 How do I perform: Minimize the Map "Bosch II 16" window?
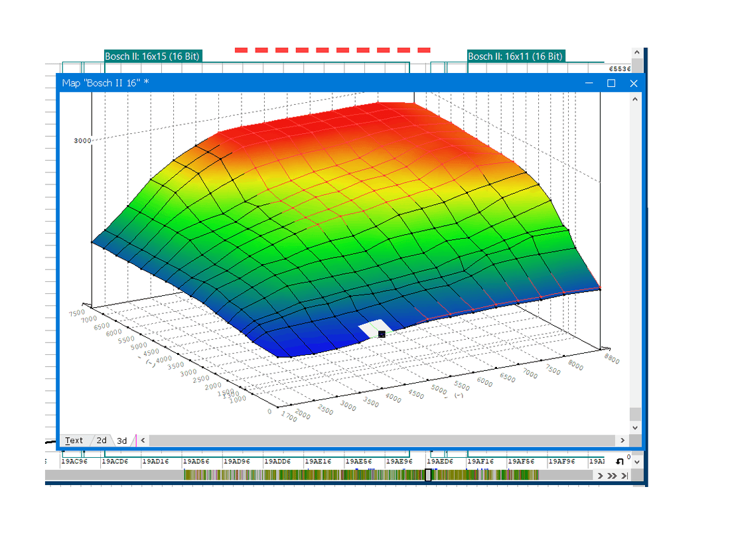pos(589,83)
